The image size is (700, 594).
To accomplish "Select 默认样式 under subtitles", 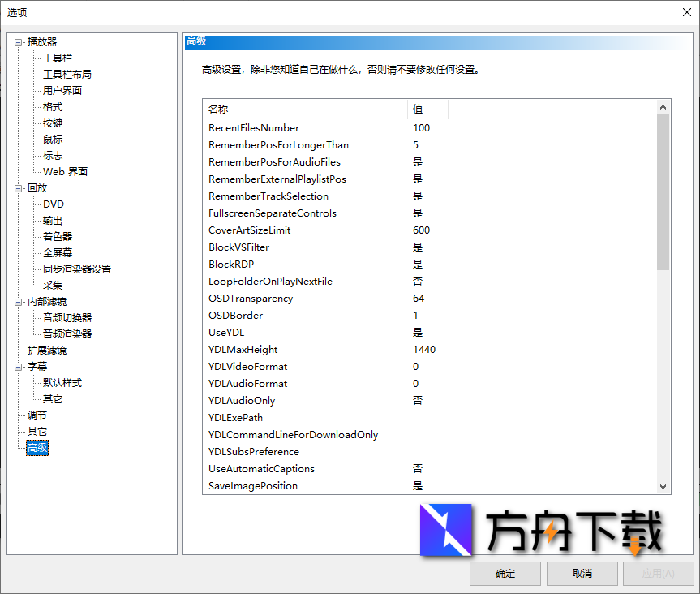I will point(62,383).
